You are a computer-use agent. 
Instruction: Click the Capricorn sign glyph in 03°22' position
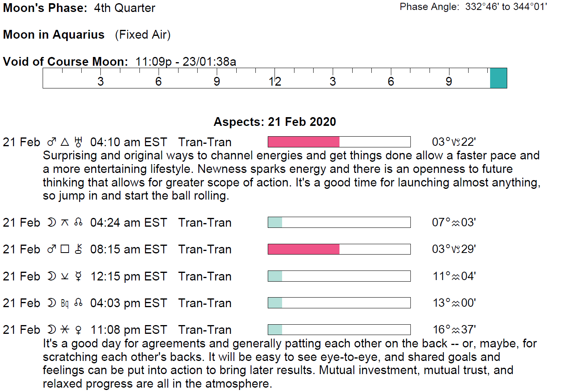click(x=456, y=142)
